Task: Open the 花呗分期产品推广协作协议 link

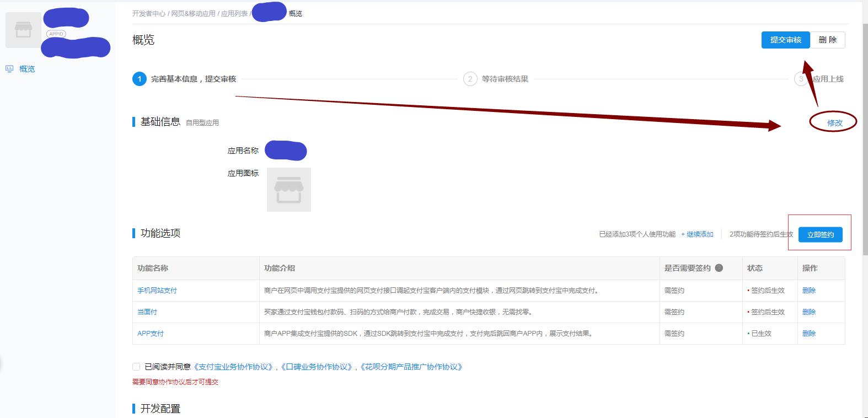Action: coord(411,367)
